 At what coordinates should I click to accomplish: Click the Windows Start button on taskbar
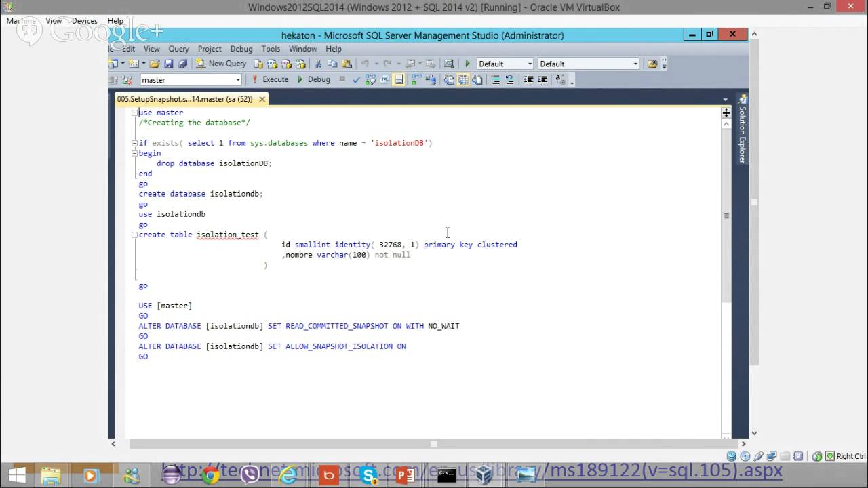(x=17, y=474)
